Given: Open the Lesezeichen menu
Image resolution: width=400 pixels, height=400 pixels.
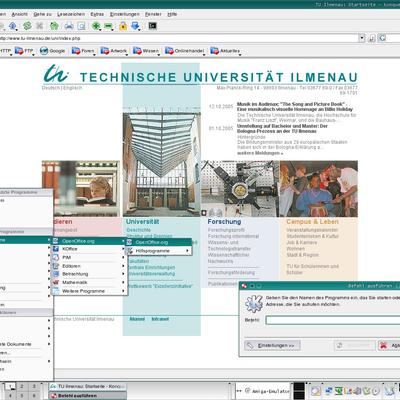Looking at the screenshot, I should point(71,14).
